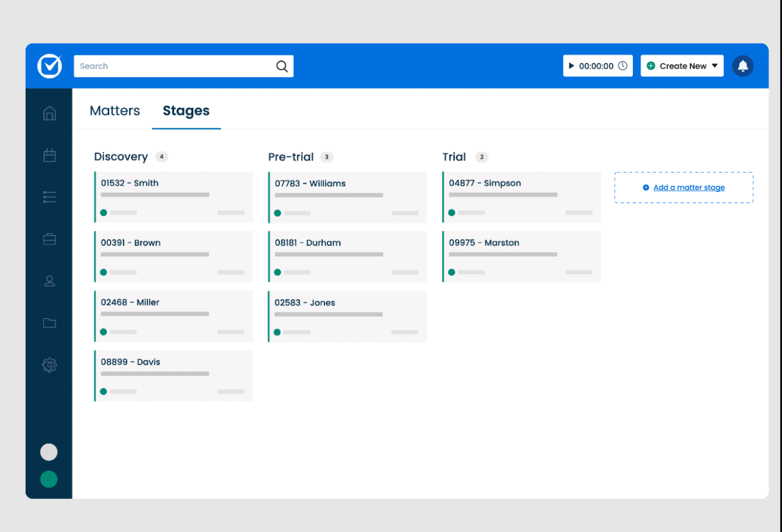The height and width of the screenshot is (532, 782).
Task: Open the Contacts person sidebar icon
Action: pos(49,281)
